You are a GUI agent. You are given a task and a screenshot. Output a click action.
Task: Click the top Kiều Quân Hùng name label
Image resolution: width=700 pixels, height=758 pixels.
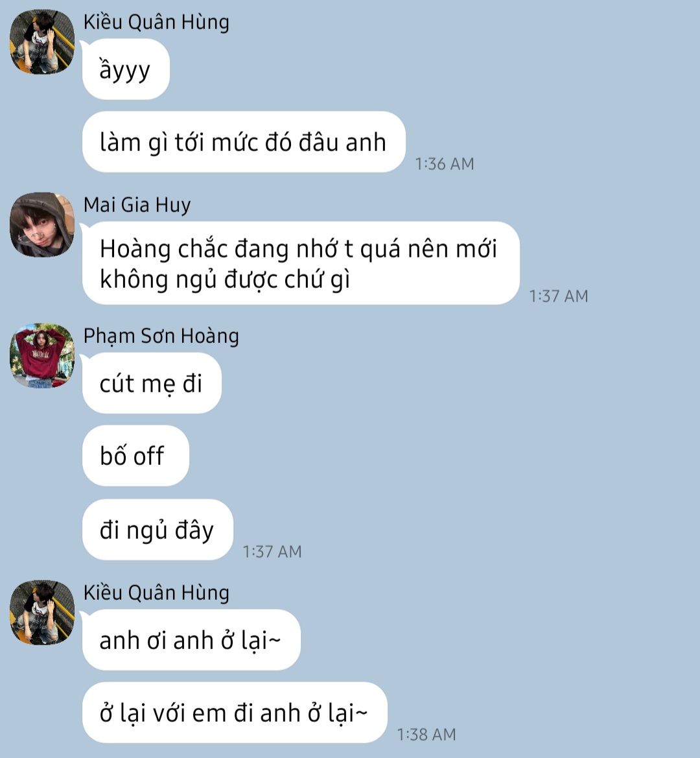pyautogui.click(x=156, y=22)
